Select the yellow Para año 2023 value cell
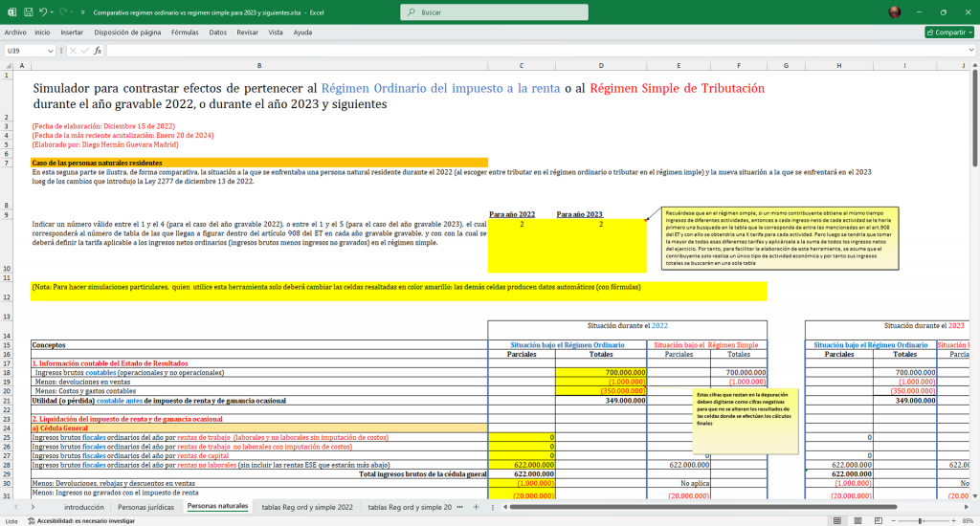Viewport: 980px width, 526px height. click(601, 245)
